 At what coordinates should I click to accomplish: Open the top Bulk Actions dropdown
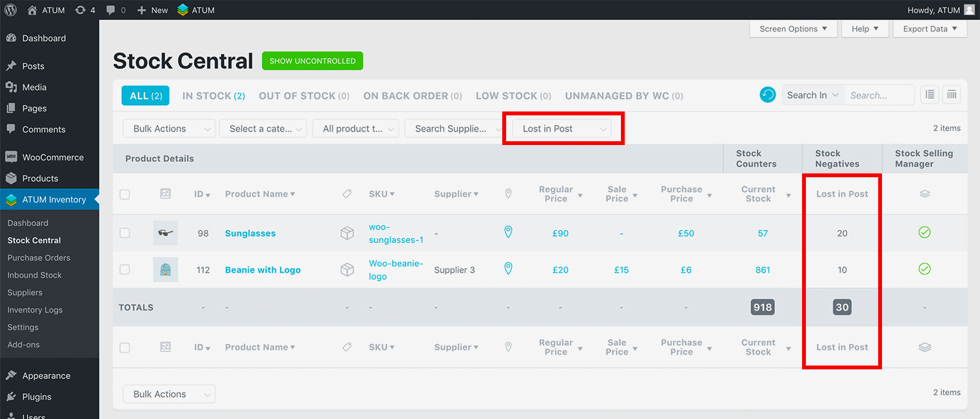[170, 129]
